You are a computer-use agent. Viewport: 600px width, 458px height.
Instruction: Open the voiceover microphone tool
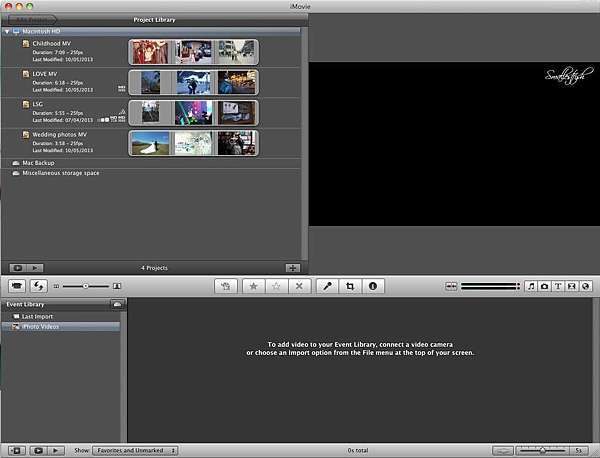coord(327,286)
